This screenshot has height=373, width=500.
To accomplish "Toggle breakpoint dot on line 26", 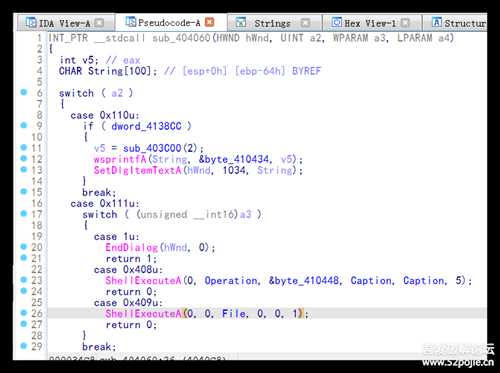I will pyautogui.click(x=24, y=313).
